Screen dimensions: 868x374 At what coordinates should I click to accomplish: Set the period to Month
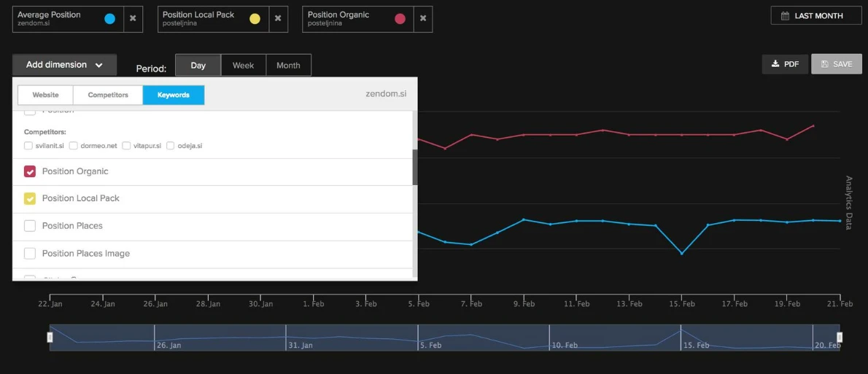click(x=288, y=65)
